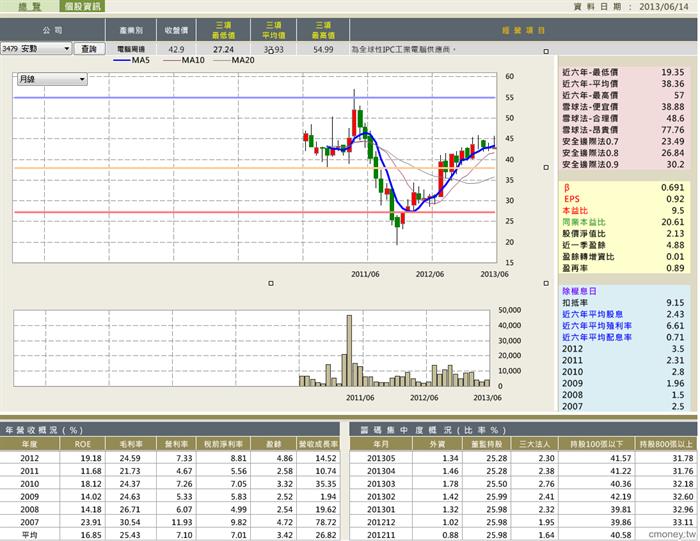700x541 pixels.
Task: Click the 公司 column header
Action: [53, 30]
